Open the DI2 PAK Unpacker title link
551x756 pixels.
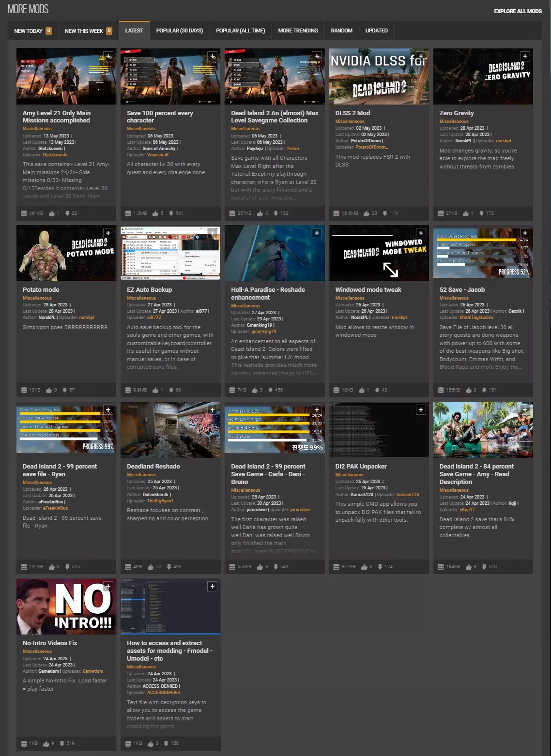361,467
